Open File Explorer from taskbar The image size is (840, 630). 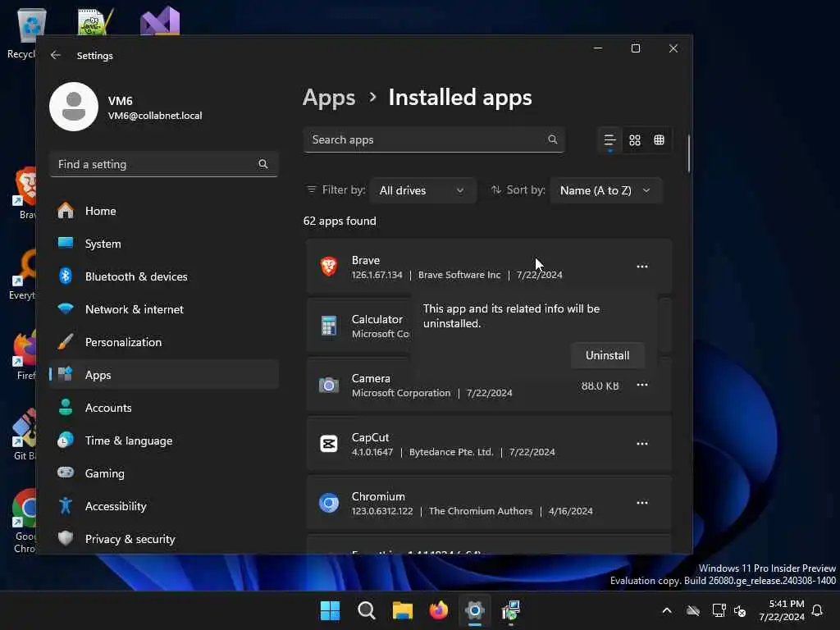click(x=402, y=610)
